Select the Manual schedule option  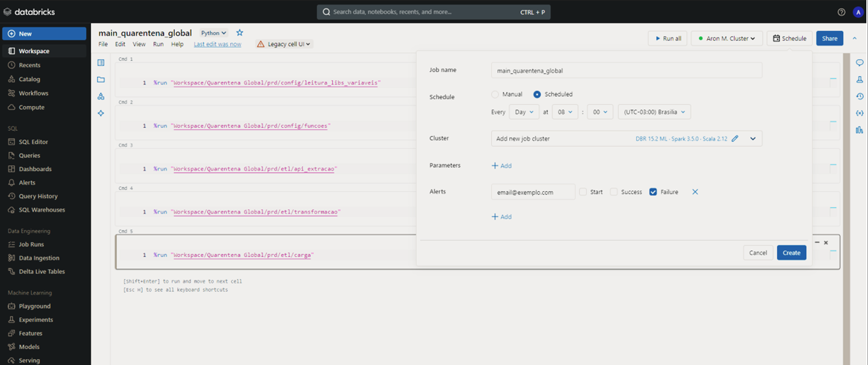coord(495,94)
